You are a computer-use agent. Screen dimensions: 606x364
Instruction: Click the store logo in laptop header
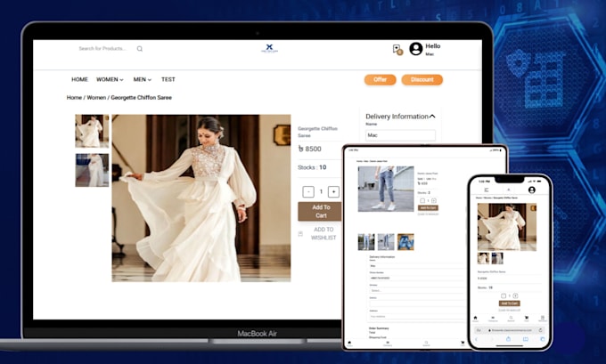[269, 48]
